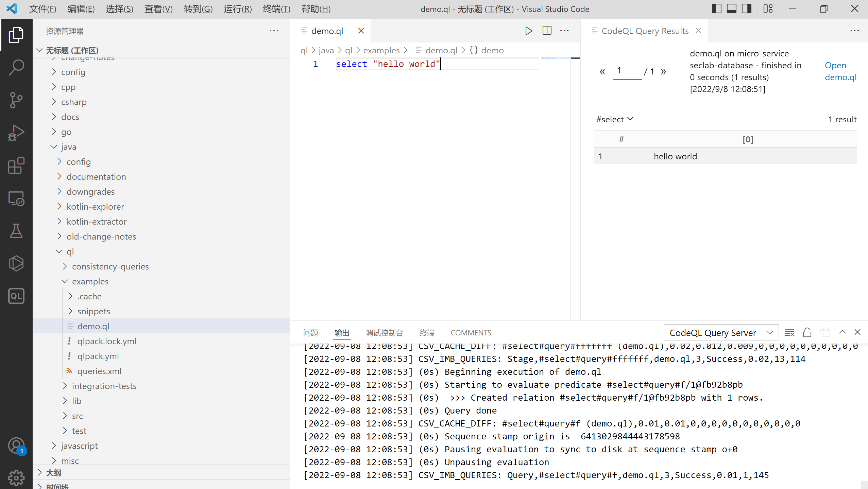The width and height of the screenshot is (868, 489).
Task: Expand the javascript folder
Action: (54, 446)
